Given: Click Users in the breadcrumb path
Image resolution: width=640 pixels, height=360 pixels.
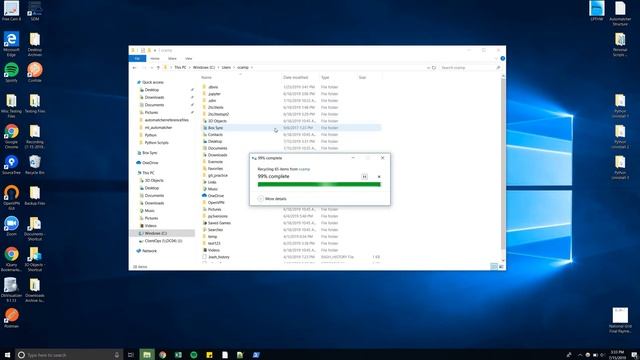Looking at the screenshot, I should click(226, 67).
